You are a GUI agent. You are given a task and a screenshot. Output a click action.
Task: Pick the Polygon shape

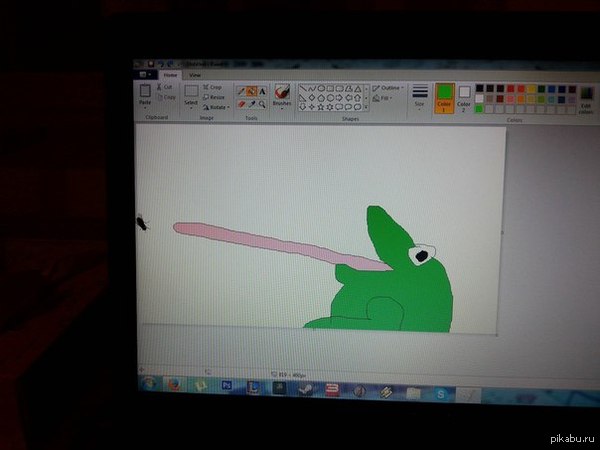(349, 89)
